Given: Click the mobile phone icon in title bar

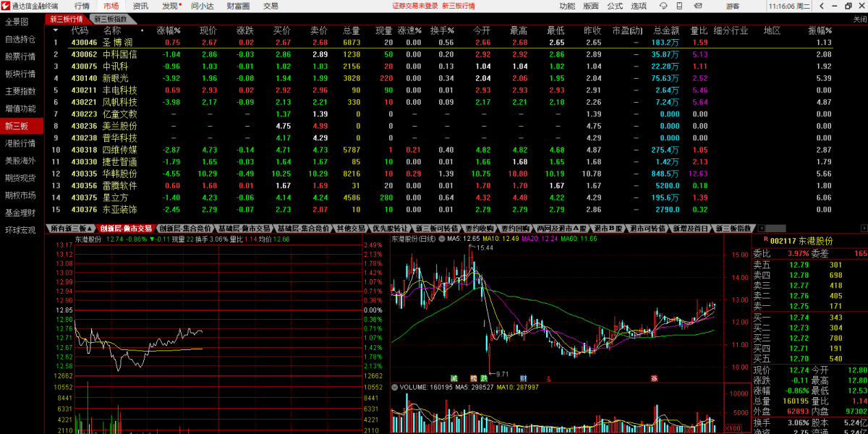Looking at the screenshot, I should (680, 6).
